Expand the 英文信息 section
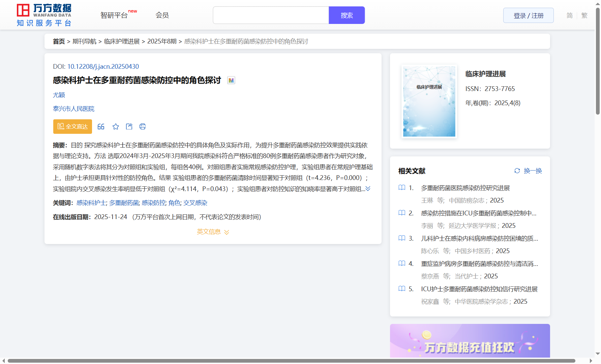 (x=213, y=232)
